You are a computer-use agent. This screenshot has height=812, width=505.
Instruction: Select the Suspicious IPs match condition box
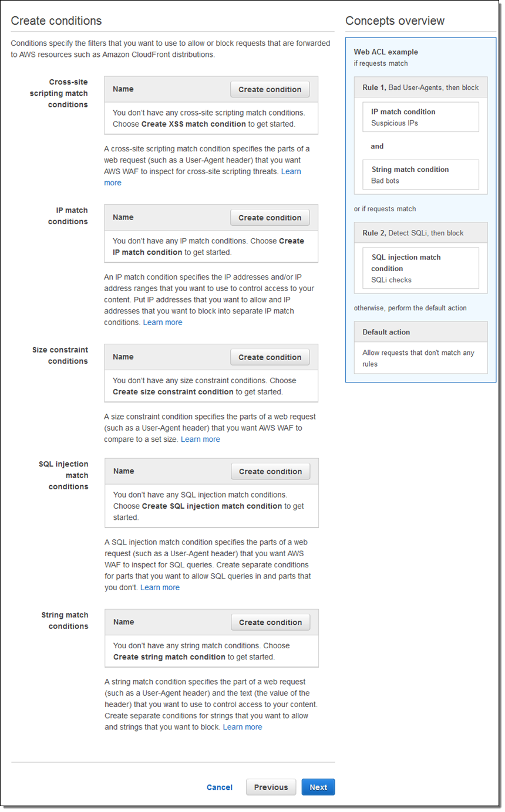pos(420,117)
